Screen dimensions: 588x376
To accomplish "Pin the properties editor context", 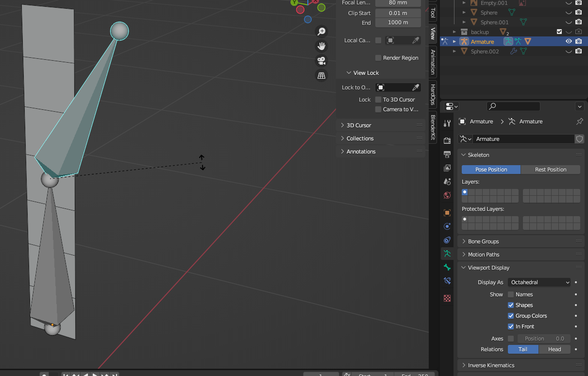I will click(579, 121).
